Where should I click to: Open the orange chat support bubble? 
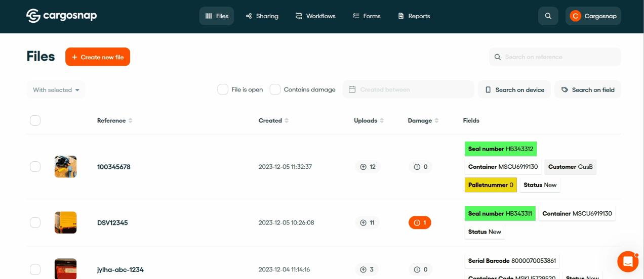628,261
